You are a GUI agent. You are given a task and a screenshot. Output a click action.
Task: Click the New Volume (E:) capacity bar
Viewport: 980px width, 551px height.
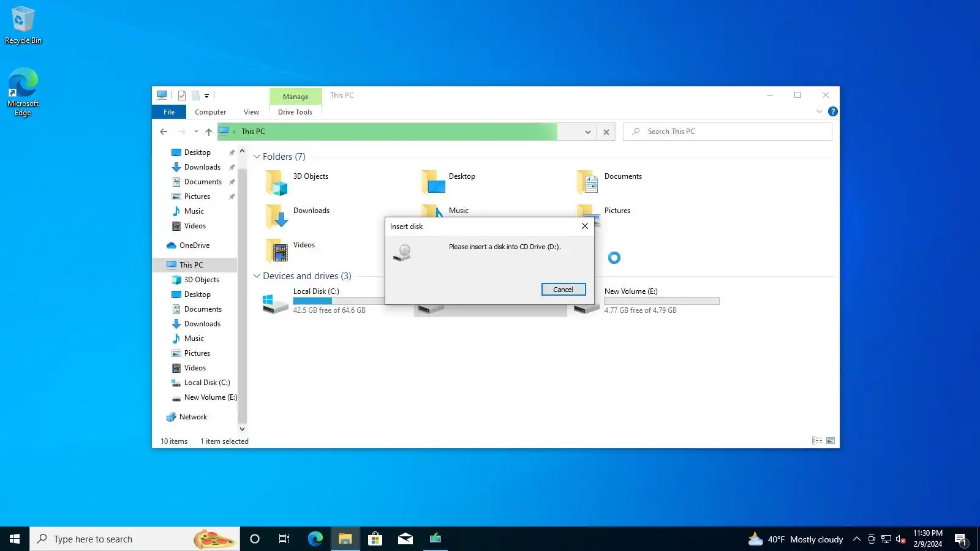661,301
